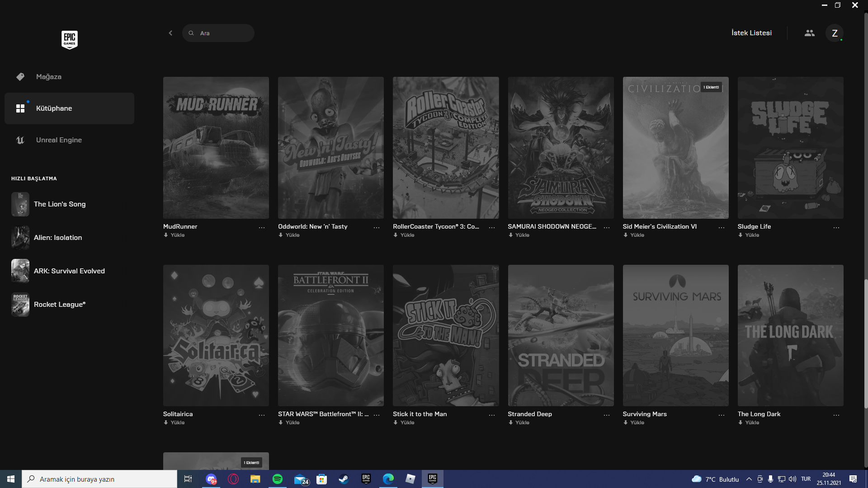
Task: Click Yükle under Samurai Shodown
Action: (x=519, y=235)
